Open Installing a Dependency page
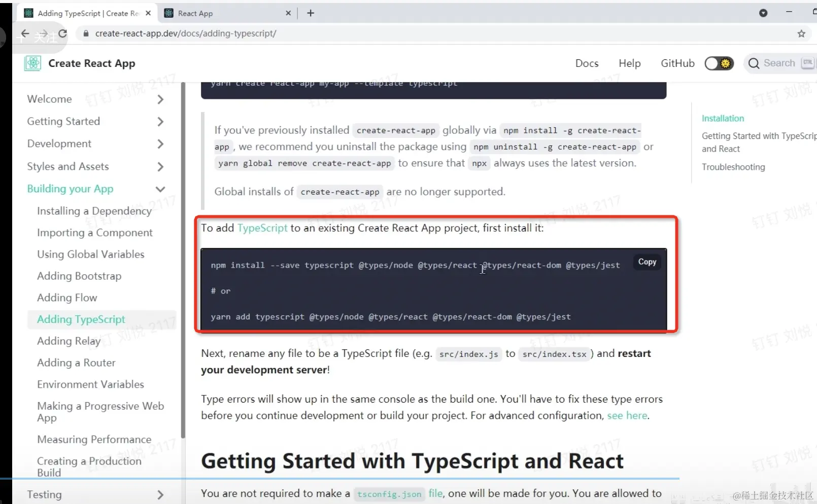Screen dimensions: 817x504 pos(94,211)
